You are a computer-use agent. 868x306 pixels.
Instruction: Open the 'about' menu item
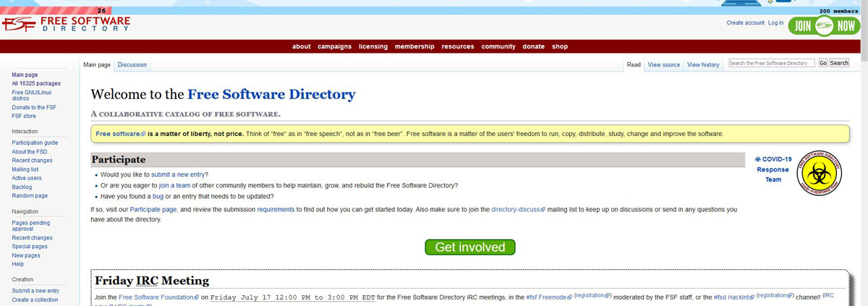click(x=302, y=46)
